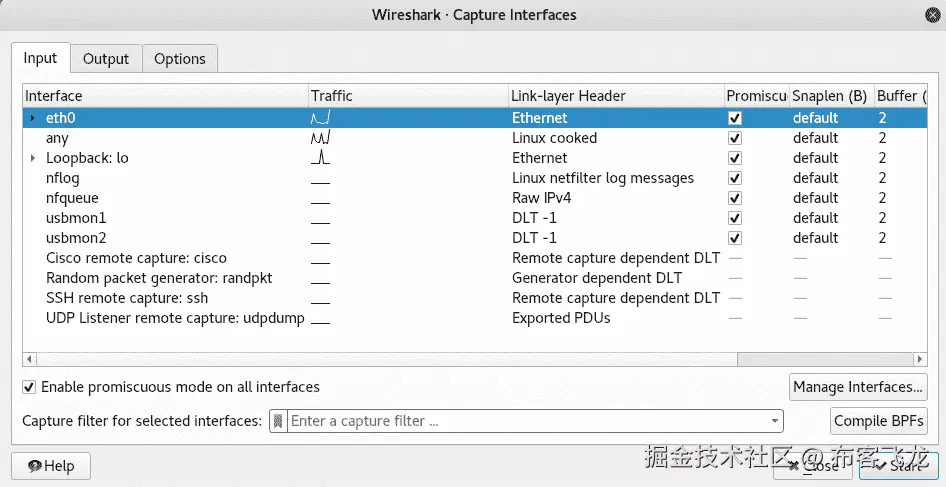Open the capture filter dropdown arrow
The height and width of the screenshot is (487, 946).
[775, 421]
